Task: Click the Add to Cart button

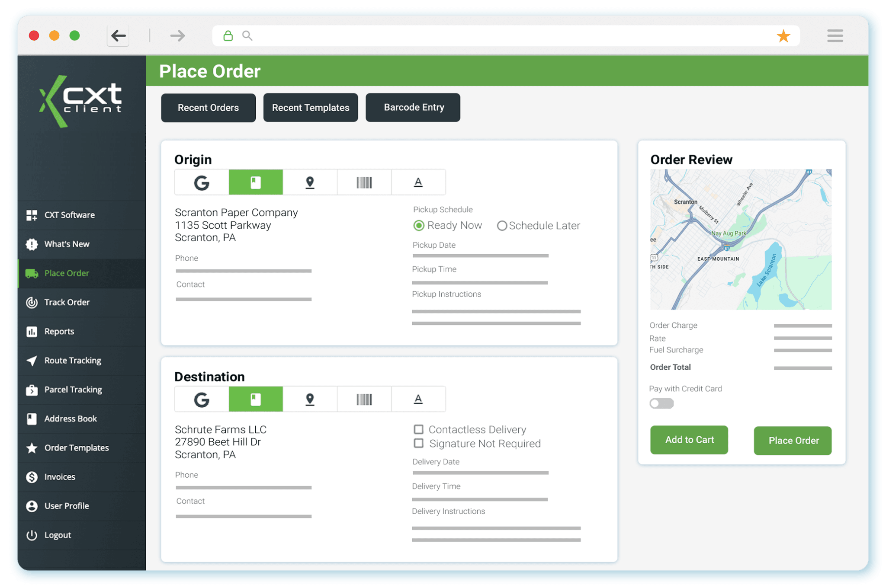Action: click(x=689, y=440)
